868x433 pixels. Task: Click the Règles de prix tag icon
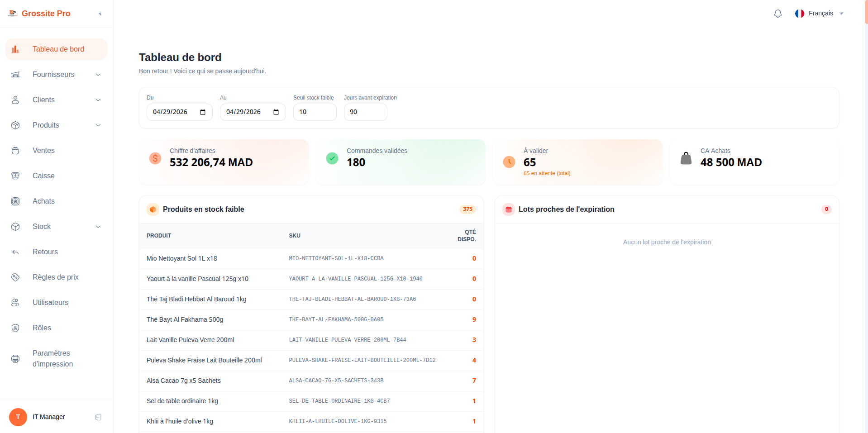15,277
